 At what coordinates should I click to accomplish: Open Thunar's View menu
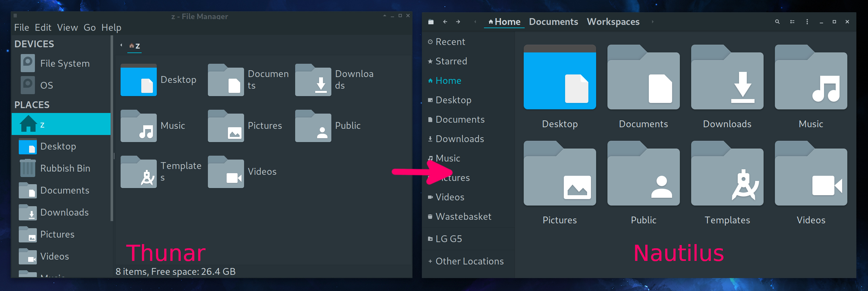(x=67, y=28)
